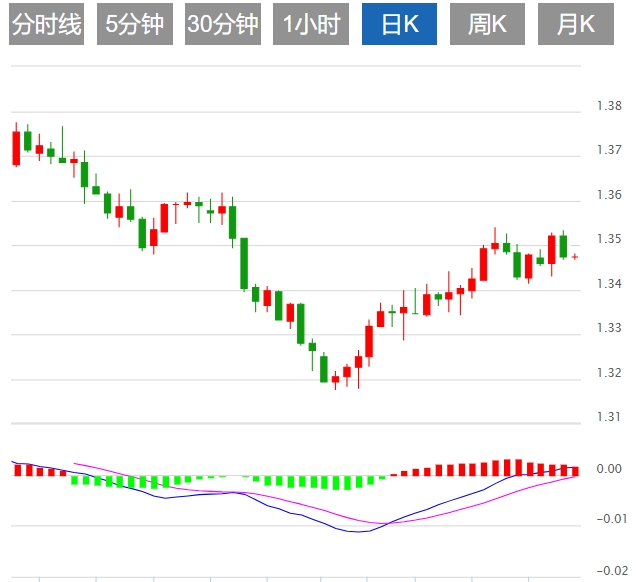Click the rightmost small candlestick
Image resolution: width=637 pixels, height=582 pixels.
(575, 257)
